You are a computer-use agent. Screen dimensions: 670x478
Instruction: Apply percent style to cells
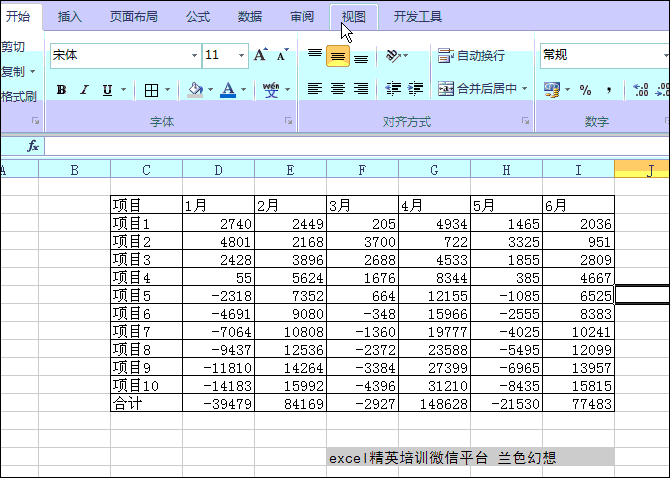click(585, 90)
